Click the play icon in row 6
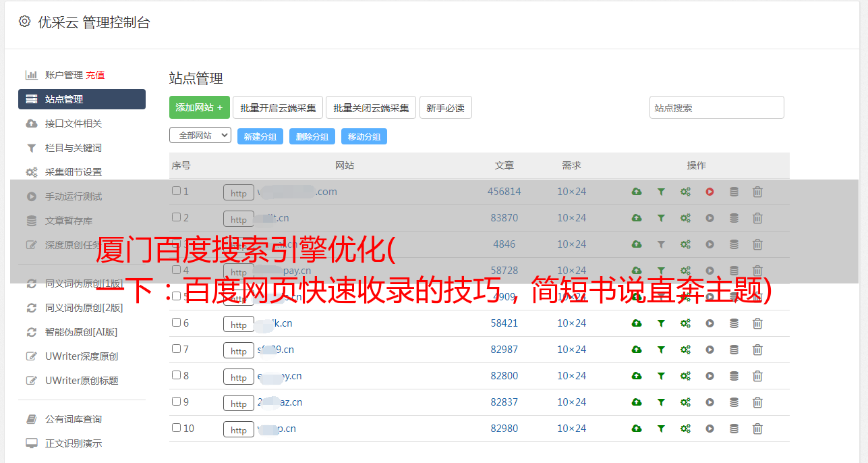This screenshot has height=463, width=868. [x=710, y=323]
